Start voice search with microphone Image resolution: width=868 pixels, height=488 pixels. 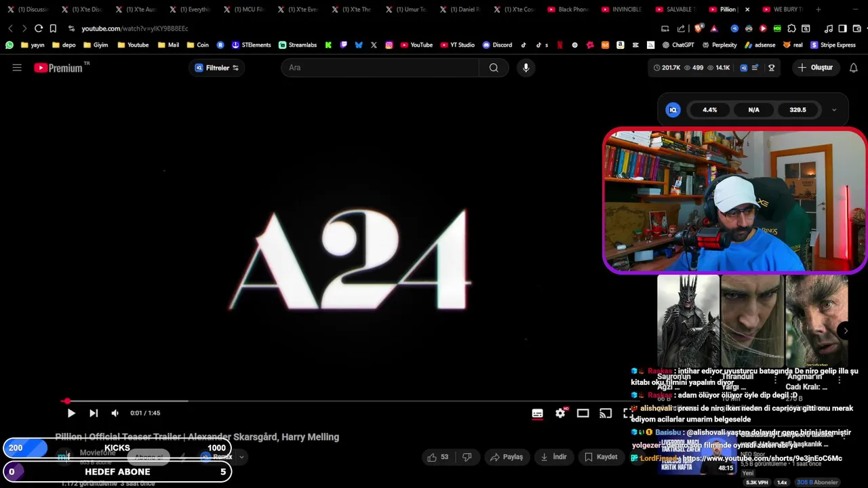click(526, 68)
